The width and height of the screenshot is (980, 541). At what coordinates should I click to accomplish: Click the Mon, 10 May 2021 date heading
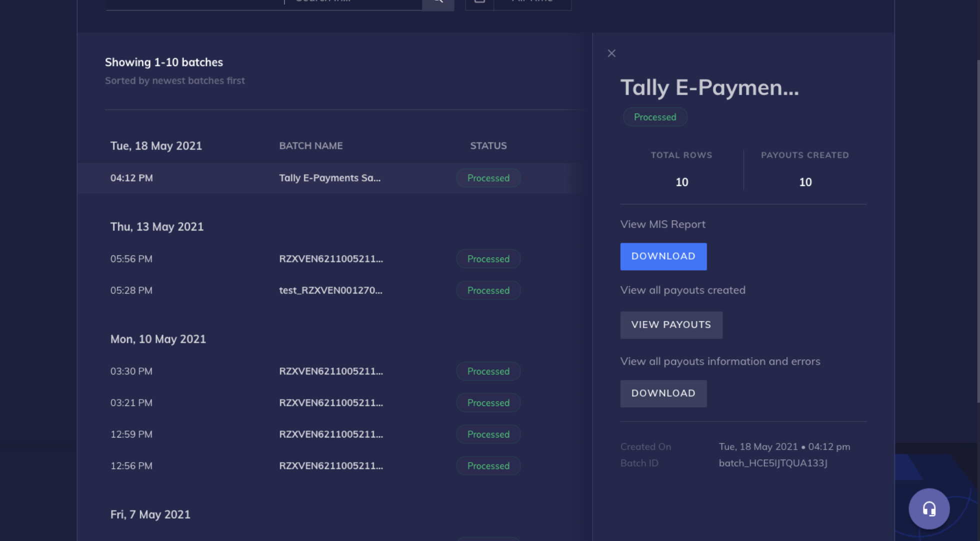158,339
